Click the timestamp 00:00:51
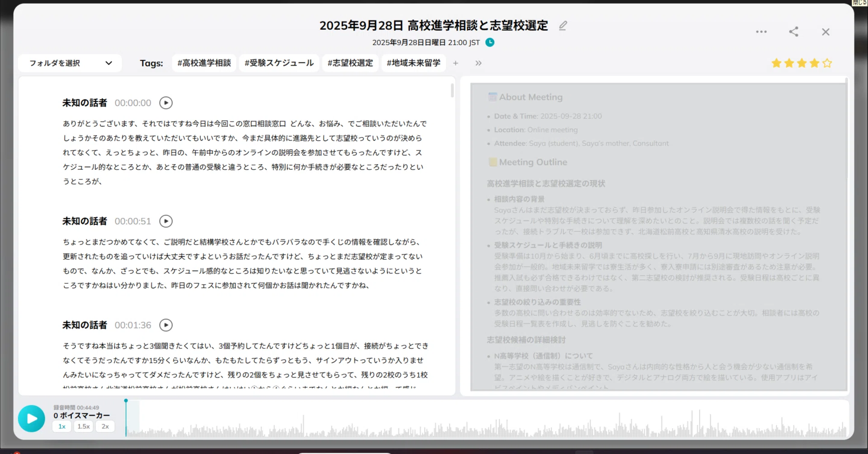 pos(133,221)
